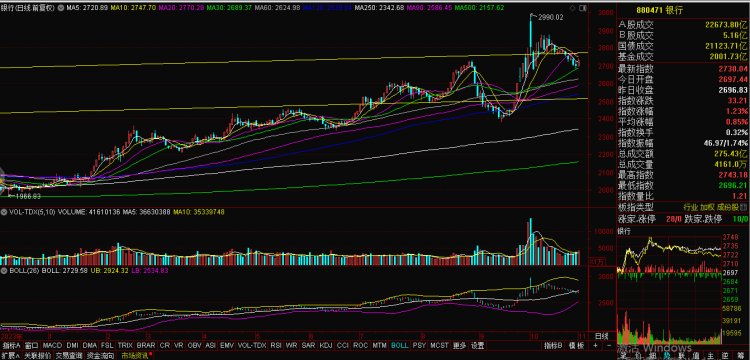This screenshot has height=360, width=750.
Task: Select the RSI indicator tab
Action: click(x=276, y=345)
